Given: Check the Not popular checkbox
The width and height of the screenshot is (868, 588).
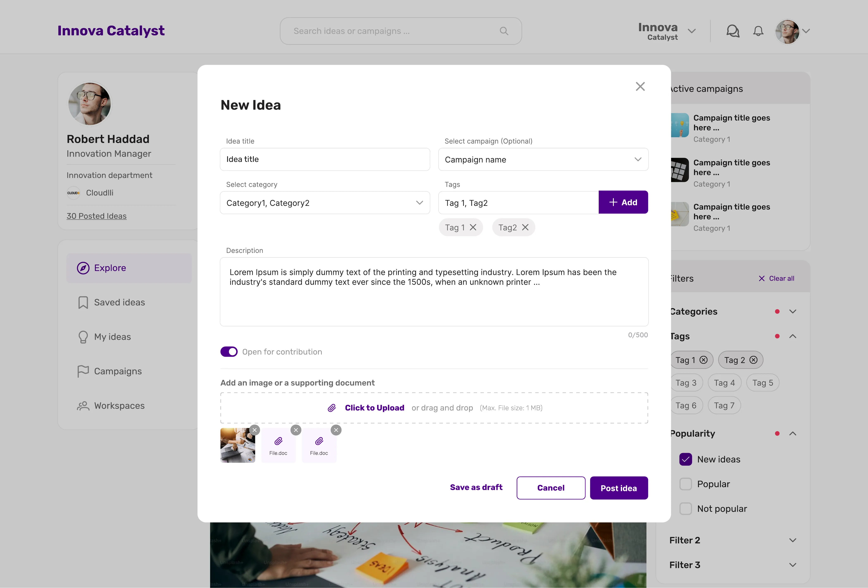Looking at the screenshot, I should pos(686,509).
